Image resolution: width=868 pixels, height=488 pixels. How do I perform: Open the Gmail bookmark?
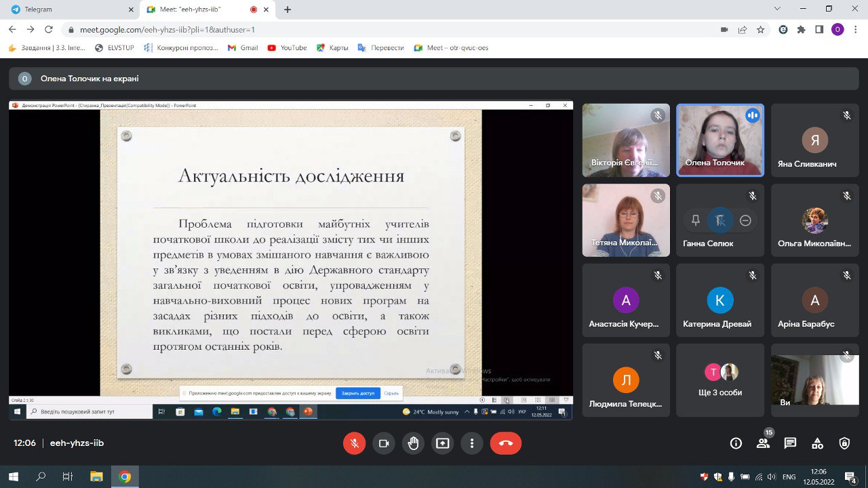[x=243, y=48]
